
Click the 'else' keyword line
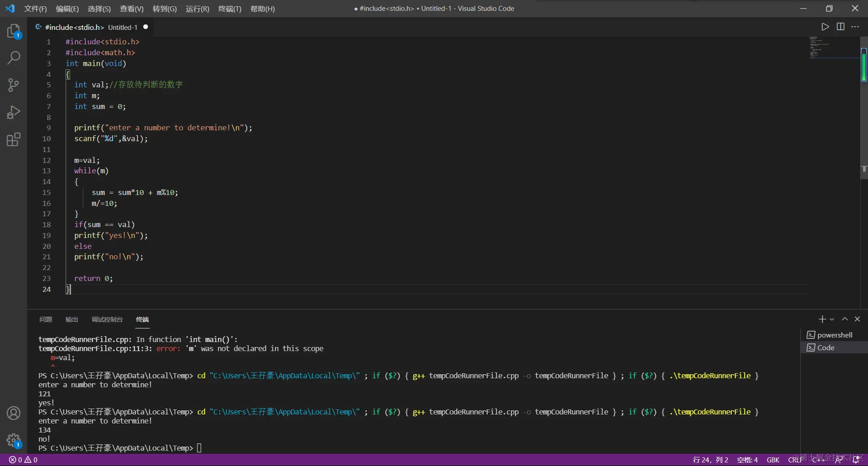click(x=83, y=246)
